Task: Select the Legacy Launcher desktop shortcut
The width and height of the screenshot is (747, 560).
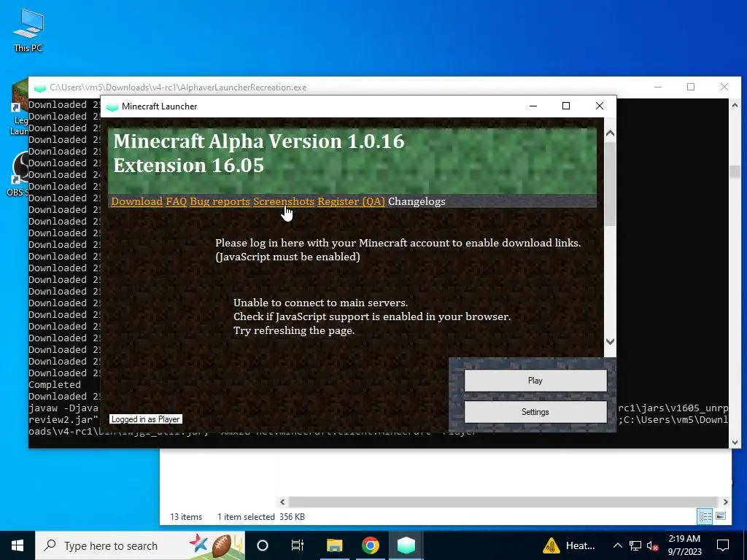Action: 19,108
